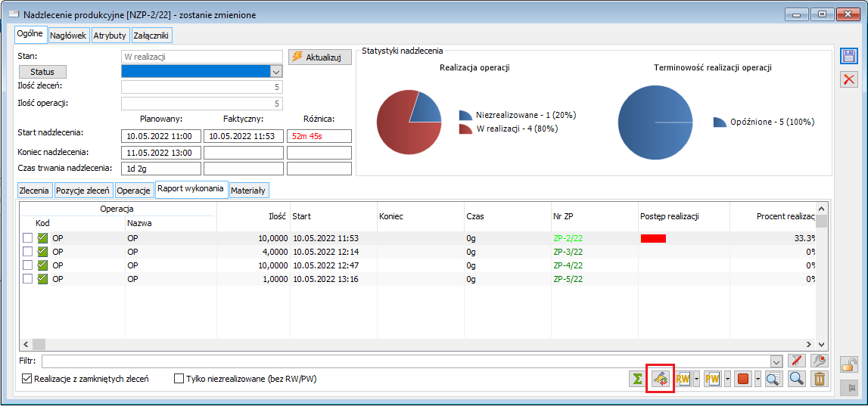Open the Załączniki tab
868x406 pixels.
[x=151, y=36]
